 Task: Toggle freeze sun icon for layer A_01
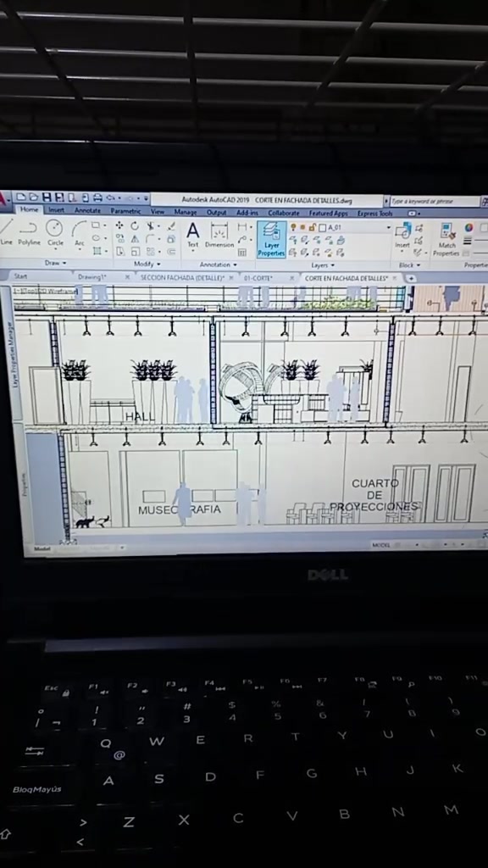click(303, 227)
